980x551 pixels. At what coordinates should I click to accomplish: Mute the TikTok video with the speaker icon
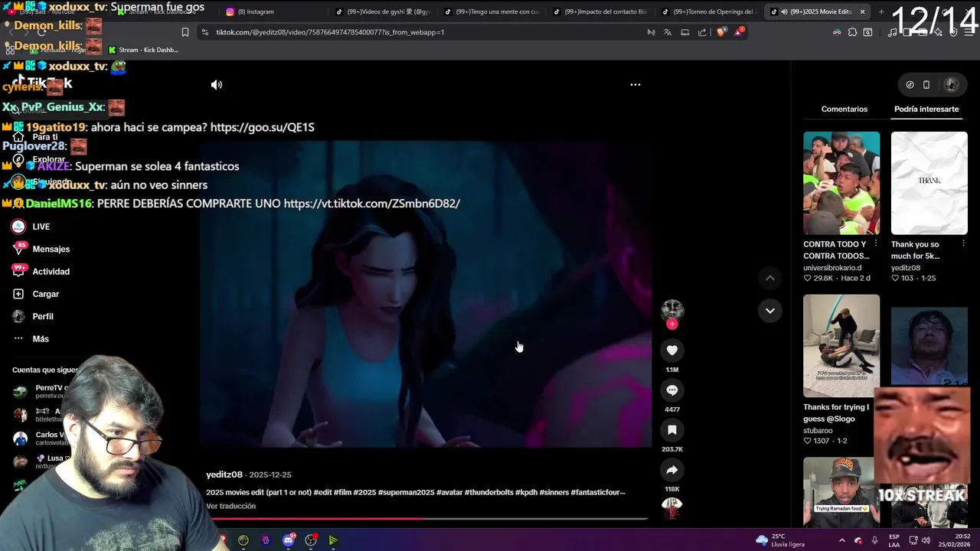[217, 85]
